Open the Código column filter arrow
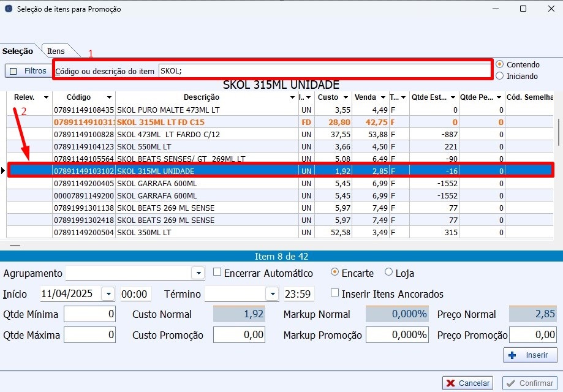 109,97
